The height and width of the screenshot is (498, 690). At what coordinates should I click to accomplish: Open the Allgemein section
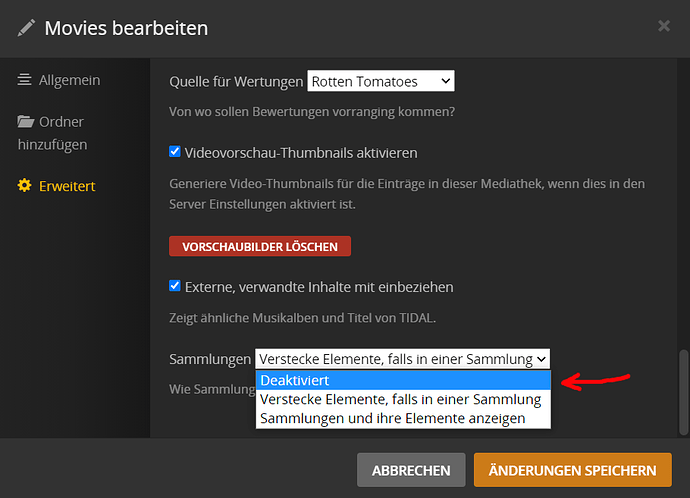[x=59, y=80]
